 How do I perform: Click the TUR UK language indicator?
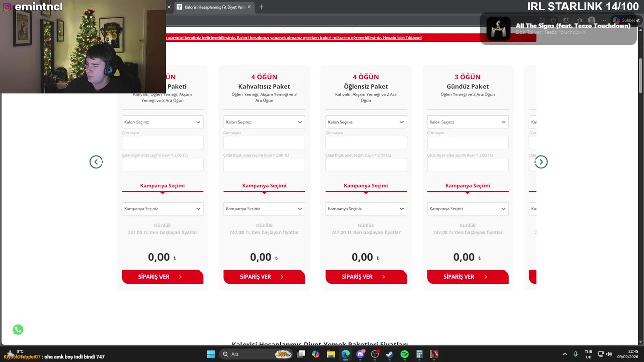(588, 354)
